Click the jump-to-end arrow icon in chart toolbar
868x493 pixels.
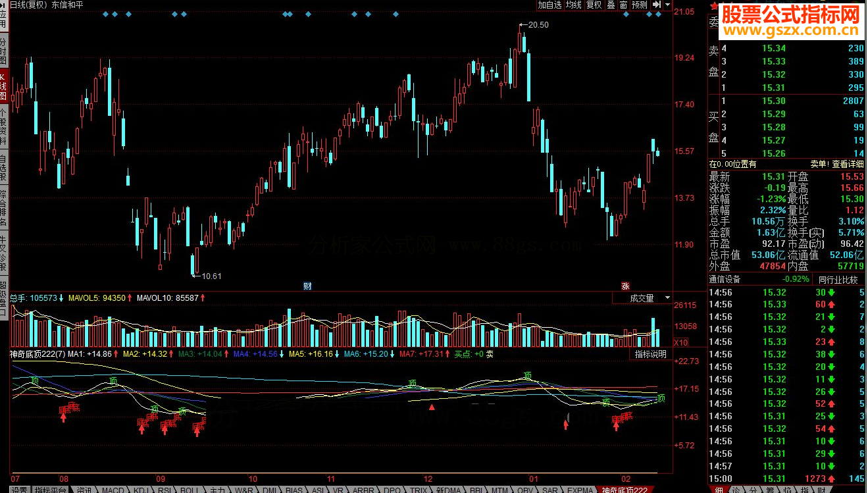click(x=656, y=5)
